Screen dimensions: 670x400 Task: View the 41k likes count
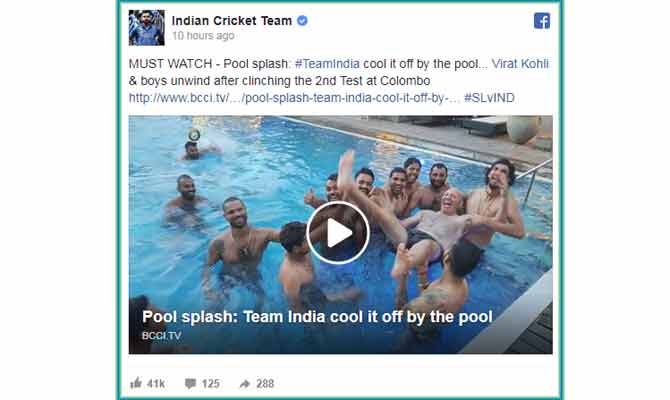pos(156,384)
